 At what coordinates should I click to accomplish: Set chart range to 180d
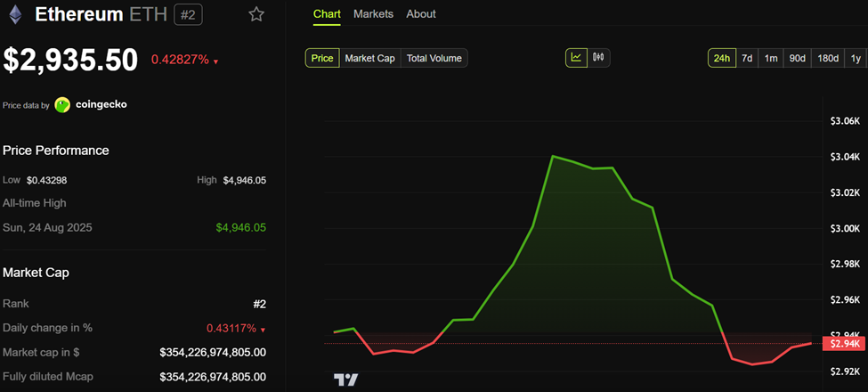pyautogui.click(x=828, y=58)
